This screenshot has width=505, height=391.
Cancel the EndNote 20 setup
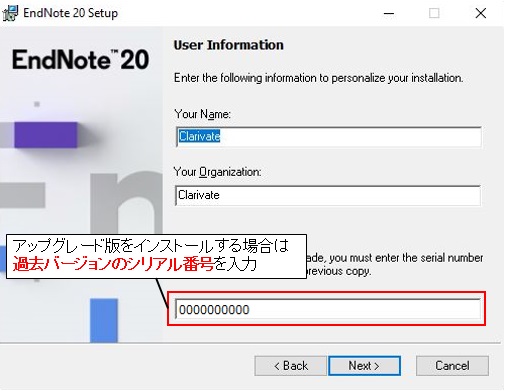click(x=452, y=366)
